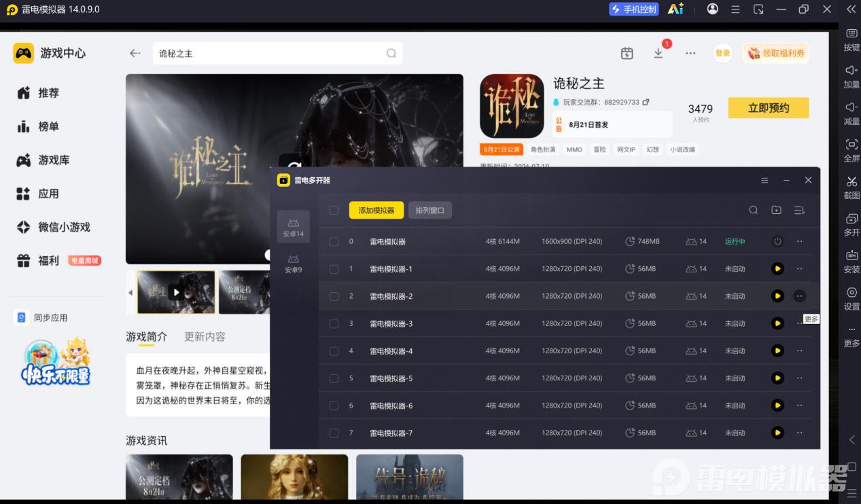Click the search magnifier in game center

(x=391, y=53)
